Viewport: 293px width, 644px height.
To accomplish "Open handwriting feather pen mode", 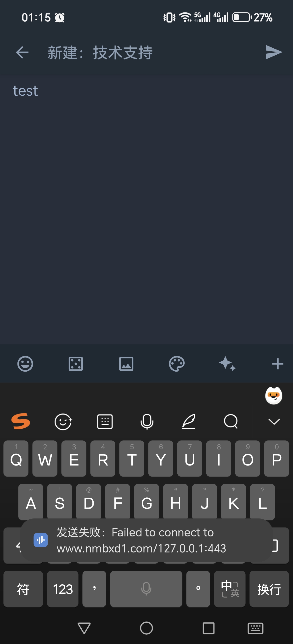I will click(189, 421).
